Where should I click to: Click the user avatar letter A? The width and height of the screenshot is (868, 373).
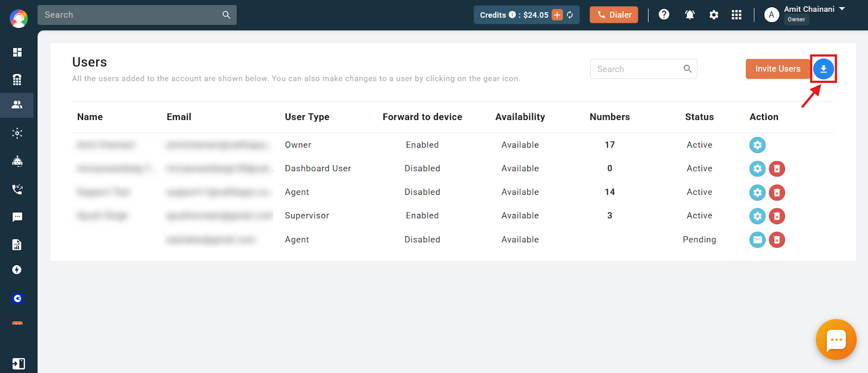pyautogui.click(x=771, y=15)
